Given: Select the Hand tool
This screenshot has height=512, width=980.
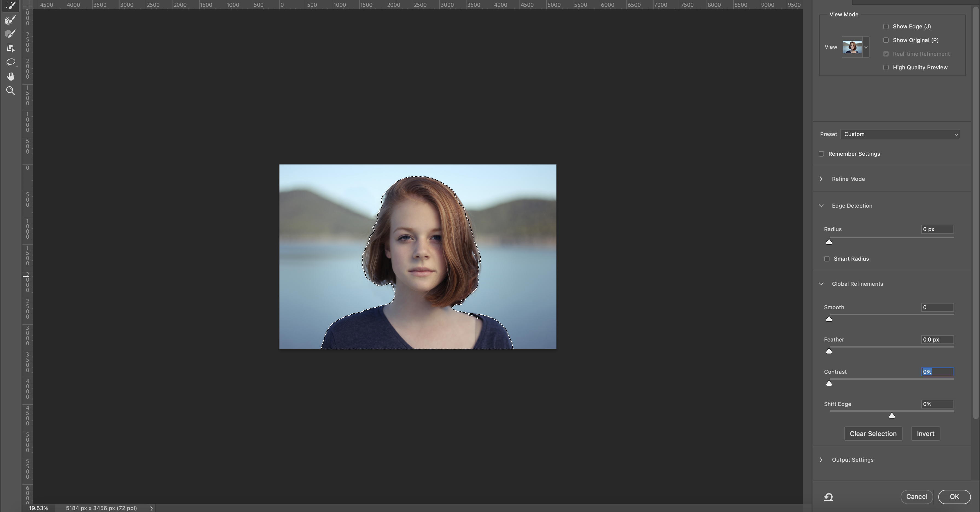Looking at the screenshot, I should click(11, 76).
